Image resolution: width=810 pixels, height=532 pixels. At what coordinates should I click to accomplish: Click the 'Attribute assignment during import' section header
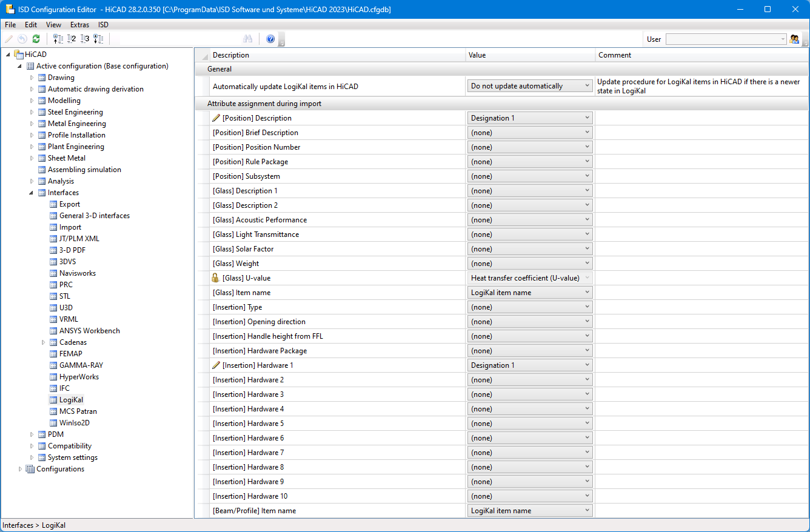tap(502, 104)
